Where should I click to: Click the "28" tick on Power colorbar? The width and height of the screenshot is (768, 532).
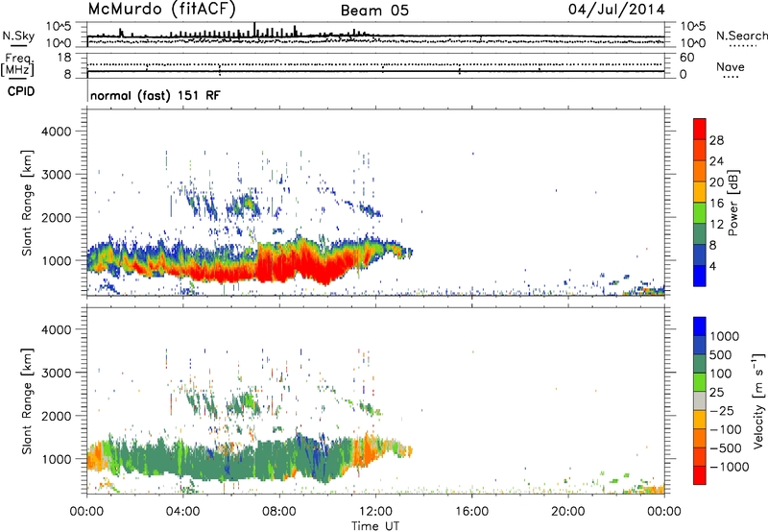click(x=716, y=140)
